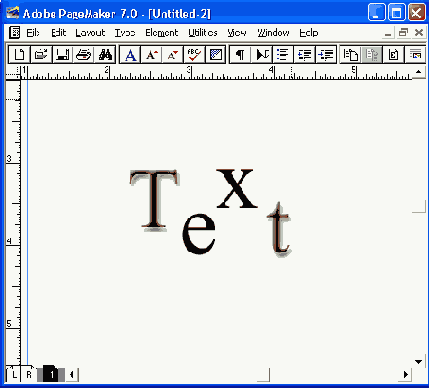Click the New document toolbar icon
Viewport: 429px width, 388px height.
pyautogui.click(x=19, y=54)
